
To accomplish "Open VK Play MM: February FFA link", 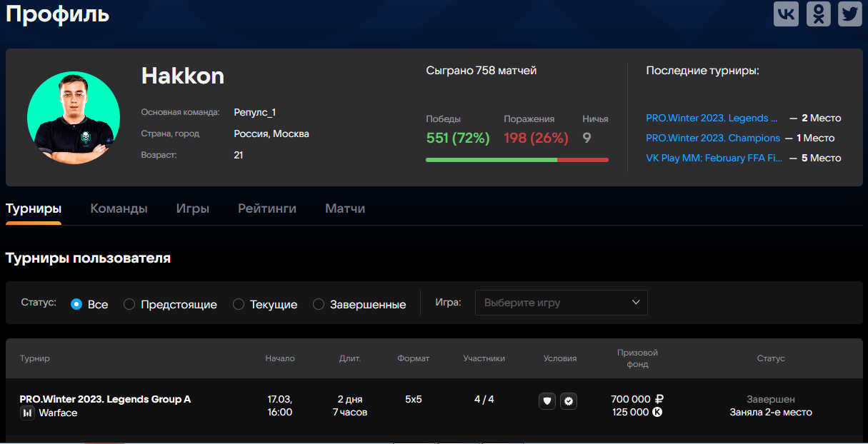I will pyautogui.click(x=714, y=158).
